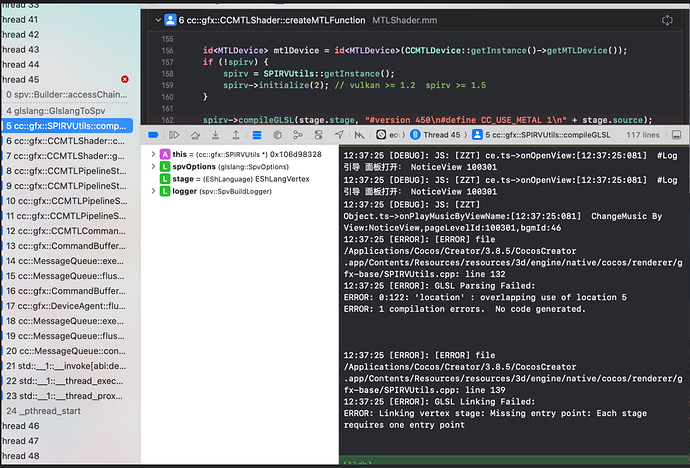
Task: Select frame 7 cc::gfx::CCMTLShader::g...
Action: pyautogui.click(x=67, y=156)
